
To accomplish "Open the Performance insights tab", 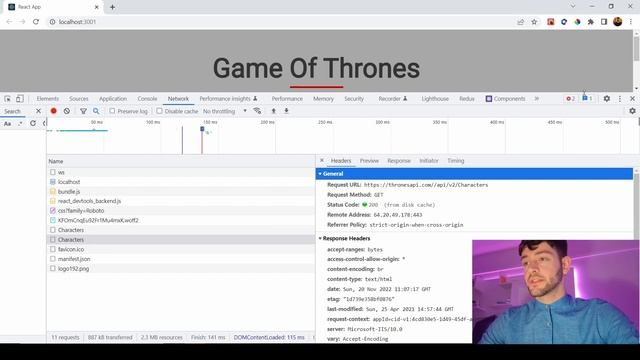I will 229,99.
